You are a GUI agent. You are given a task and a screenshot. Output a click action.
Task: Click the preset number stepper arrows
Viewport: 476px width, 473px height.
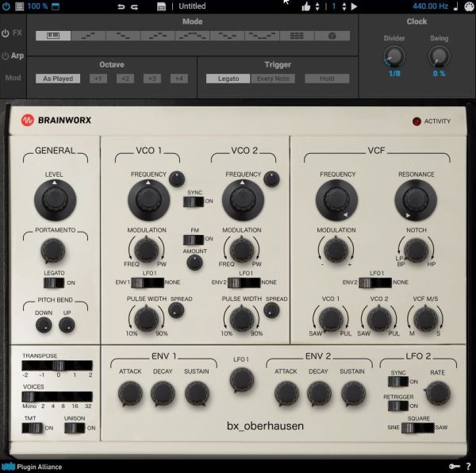344,6
